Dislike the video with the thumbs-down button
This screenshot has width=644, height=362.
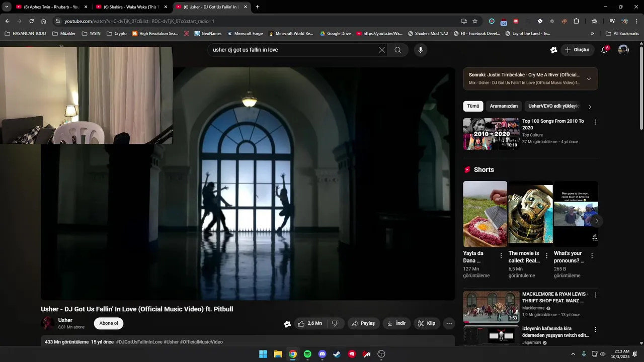point(336,323)
